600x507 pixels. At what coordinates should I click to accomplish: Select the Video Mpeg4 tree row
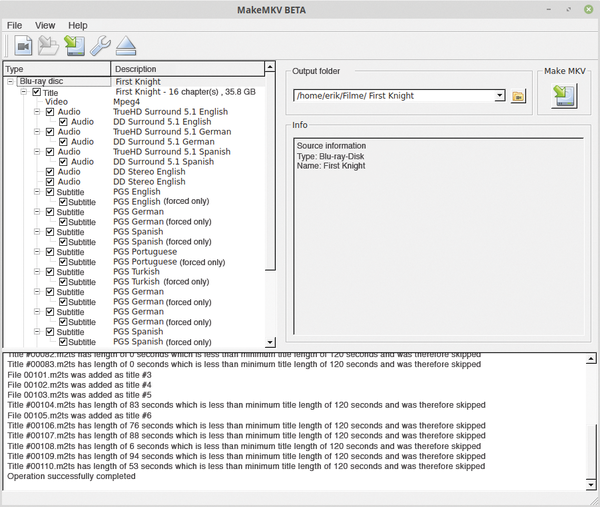pyautogui.click(x=136, y=102)
